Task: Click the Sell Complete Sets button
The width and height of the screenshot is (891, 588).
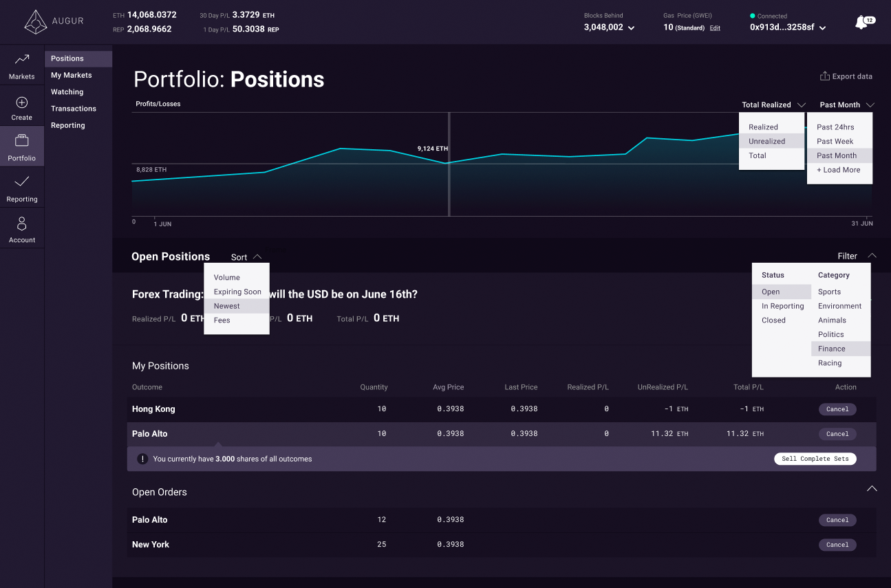Action: click(x=815, y=459)
